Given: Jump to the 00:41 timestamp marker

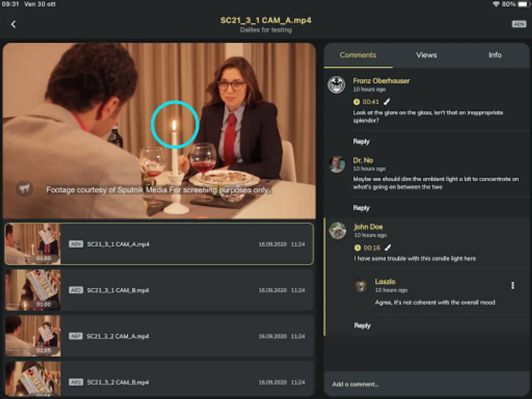Looking at the screenshot, I should (x=367, y=102).
